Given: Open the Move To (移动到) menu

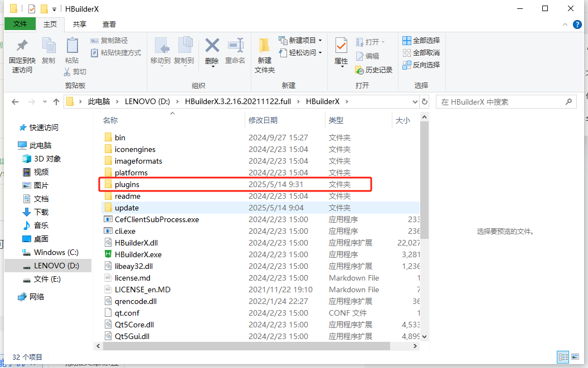Looking at the screenshot, I should point(161,52).
